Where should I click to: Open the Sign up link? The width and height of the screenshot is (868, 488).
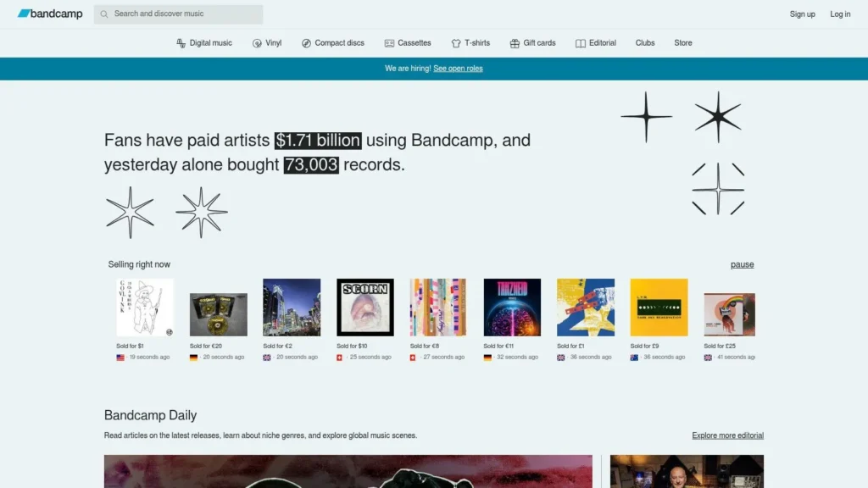click(802, 14)
